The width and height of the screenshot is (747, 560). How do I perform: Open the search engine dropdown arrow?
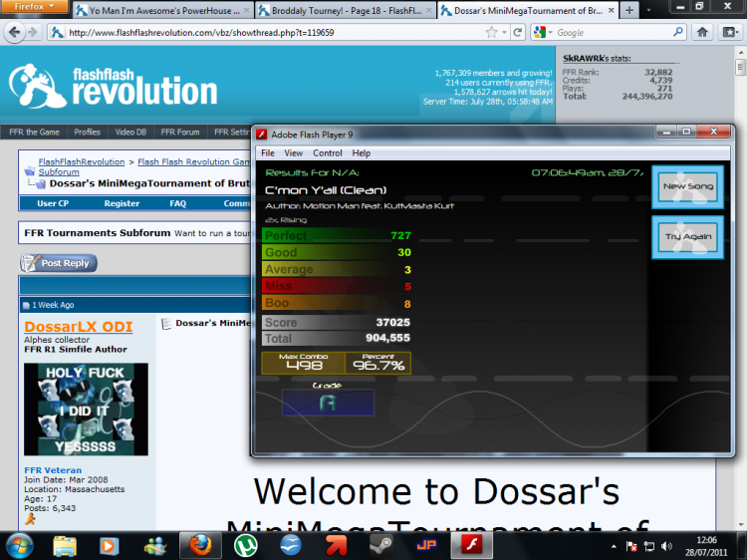tap(550, 33)
